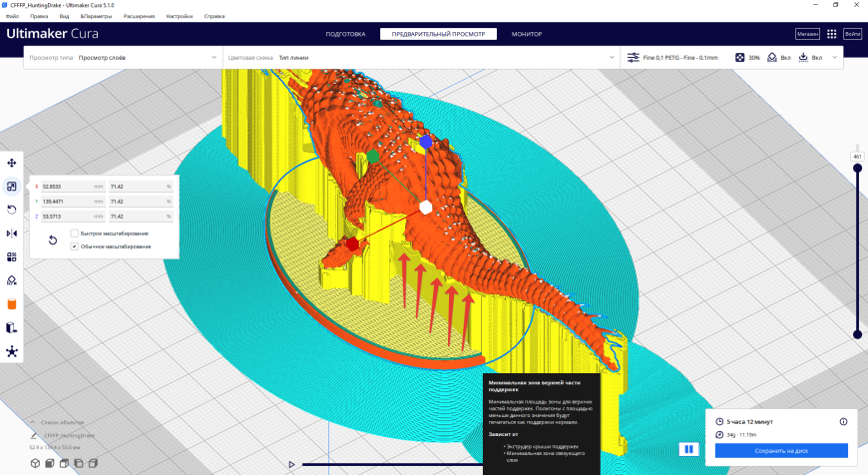The height and width of the screenshot is (475, 868).
Task: Reset the model scale with circular arrow
Action: click(53, 239)
